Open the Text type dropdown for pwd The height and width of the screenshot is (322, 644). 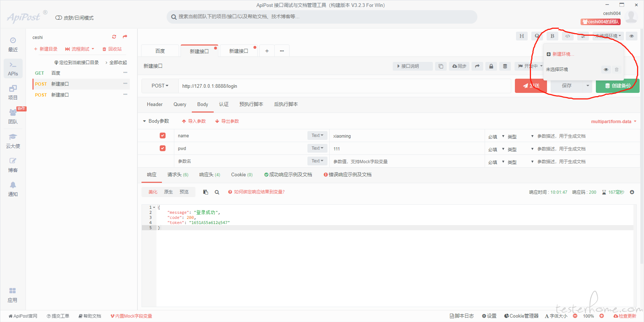(317, 148)
